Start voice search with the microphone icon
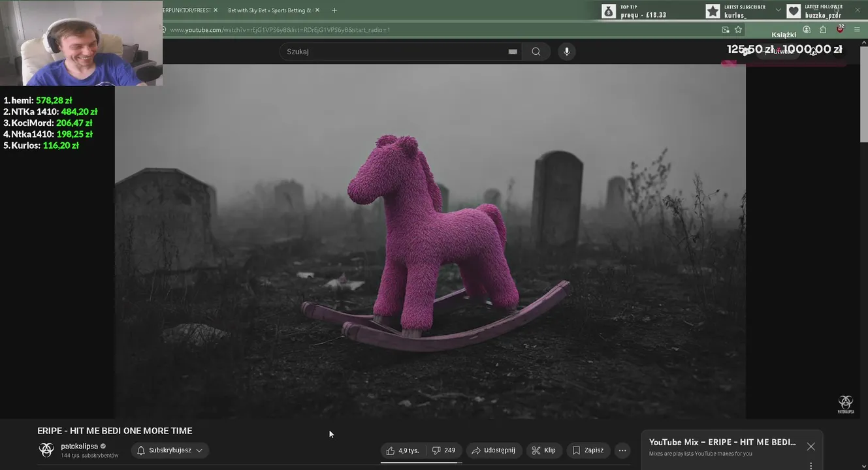868x470 pixels. coord(567,52)
